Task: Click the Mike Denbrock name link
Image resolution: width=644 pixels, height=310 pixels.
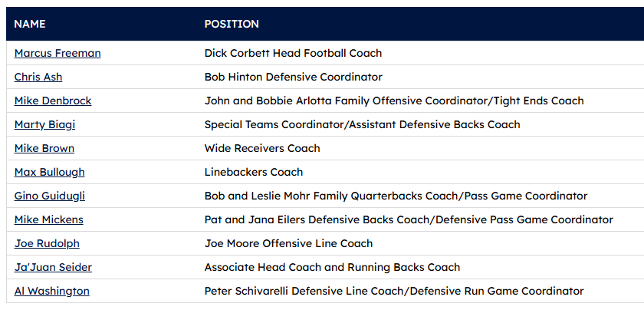Action: [53, 101]
